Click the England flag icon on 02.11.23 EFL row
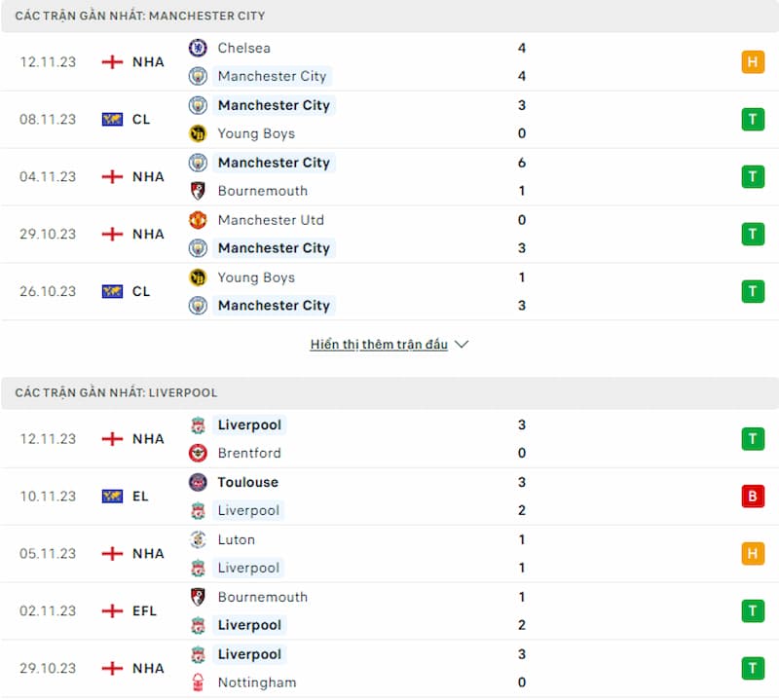Viewport: 779px width, 700px height. (x=112, y=610)
